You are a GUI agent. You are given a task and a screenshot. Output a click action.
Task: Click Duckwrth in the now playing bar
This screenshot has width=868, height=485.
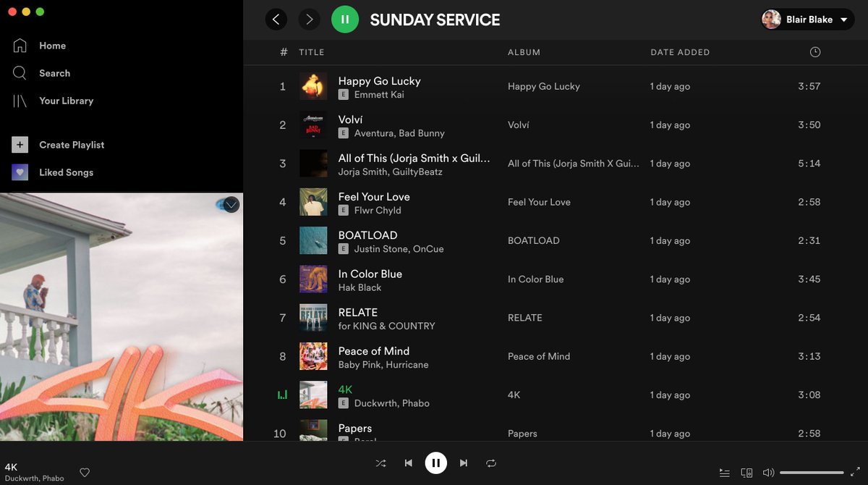pos(21,478)
